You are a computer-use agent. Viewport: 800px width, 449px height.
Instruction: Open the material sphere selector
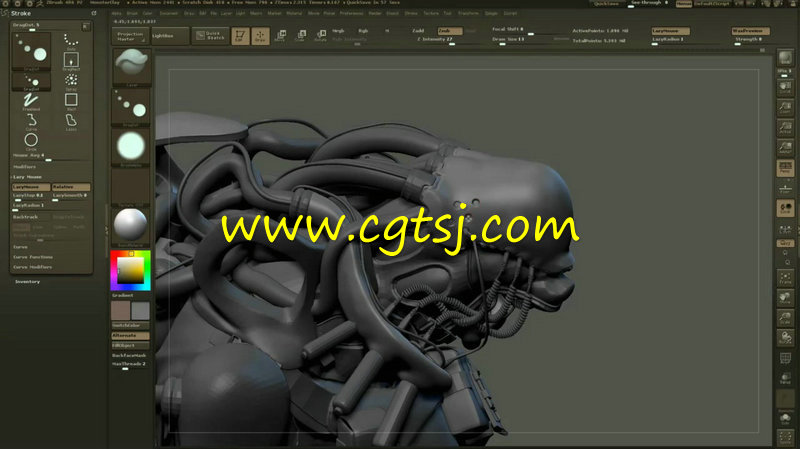pyautogui.click(x=131, y=227)
